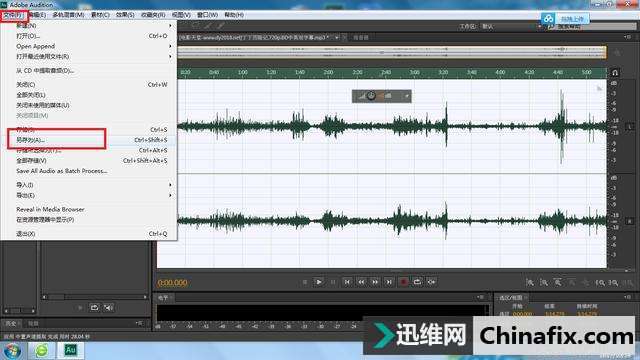Toggle the left channel enable button
Viewport: 640px width, 360px height.
pos(629,127)
